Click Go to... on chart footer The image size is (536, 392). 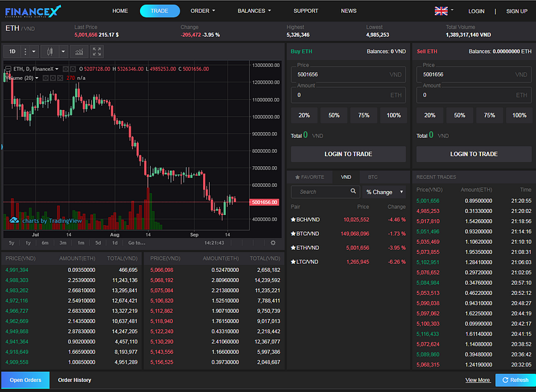tap(137, 243)
